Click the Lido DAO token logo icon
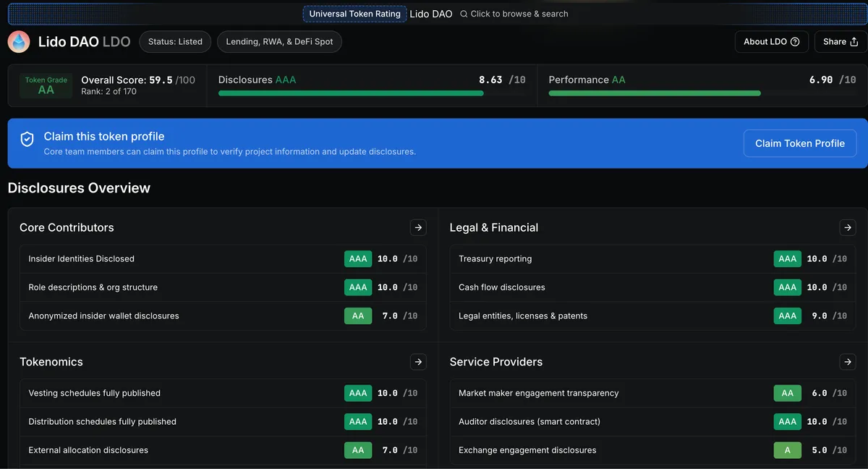 pos(19,42)
